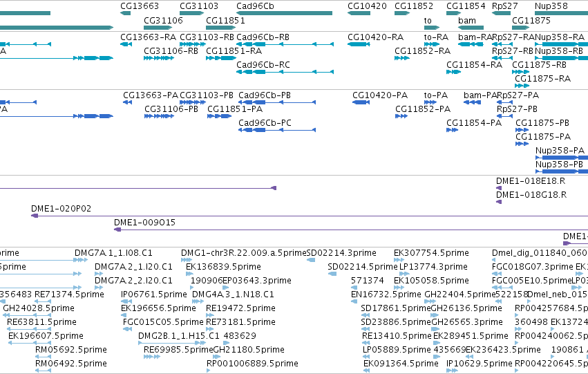Select the RP001006889.5prime EST label

[x=252, y=364]
